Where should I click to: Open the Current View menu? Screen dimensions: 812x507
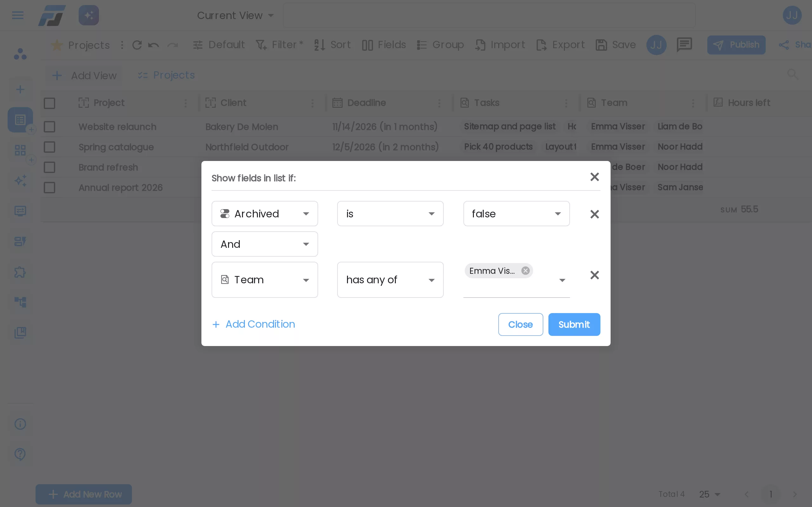(236, 16)
